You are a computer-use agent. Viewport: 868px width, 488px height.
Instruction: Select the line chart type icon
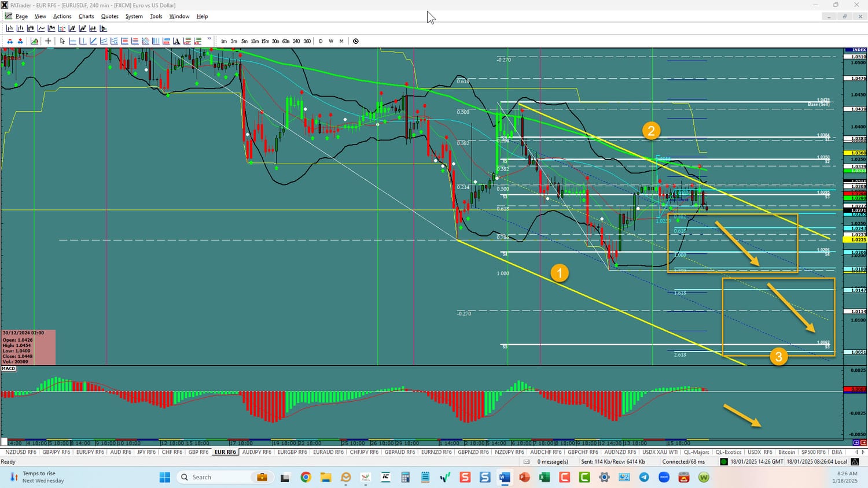coord(41,28)
